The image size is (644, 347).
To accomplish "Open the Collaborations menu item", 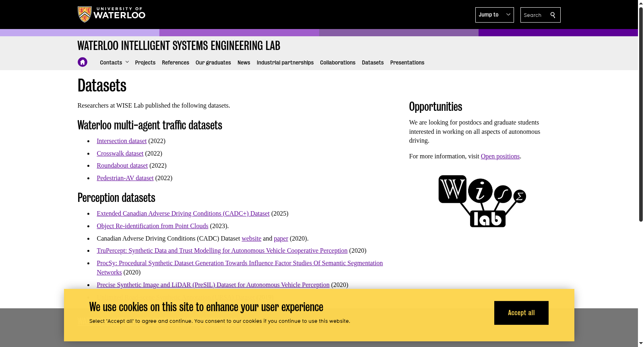I will 338,62.
